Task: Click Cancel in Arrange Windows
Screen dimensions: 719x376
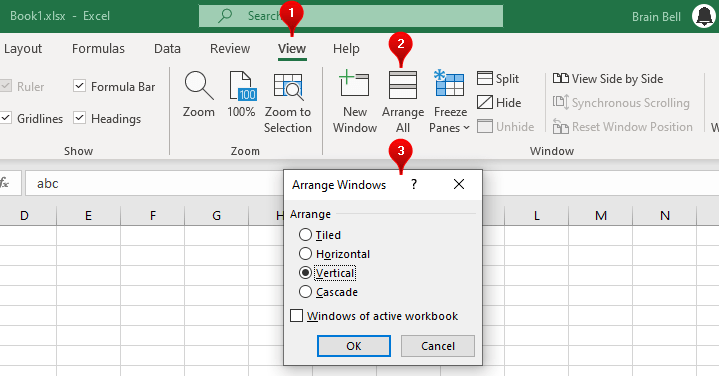Action: click(x=437, y=346)
